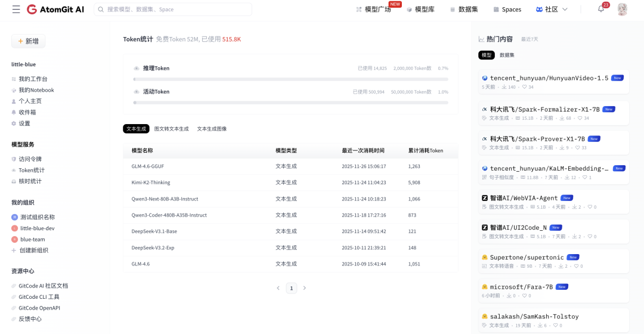Click DeepSeek-V3.2-Exp row name
Screen dimensions: 644x334
point(153,248)
